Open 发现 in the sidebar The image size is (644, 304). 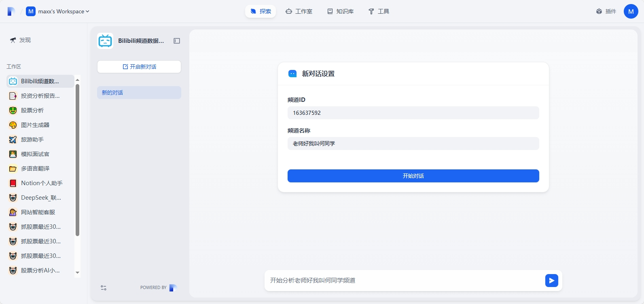point(20,40)
